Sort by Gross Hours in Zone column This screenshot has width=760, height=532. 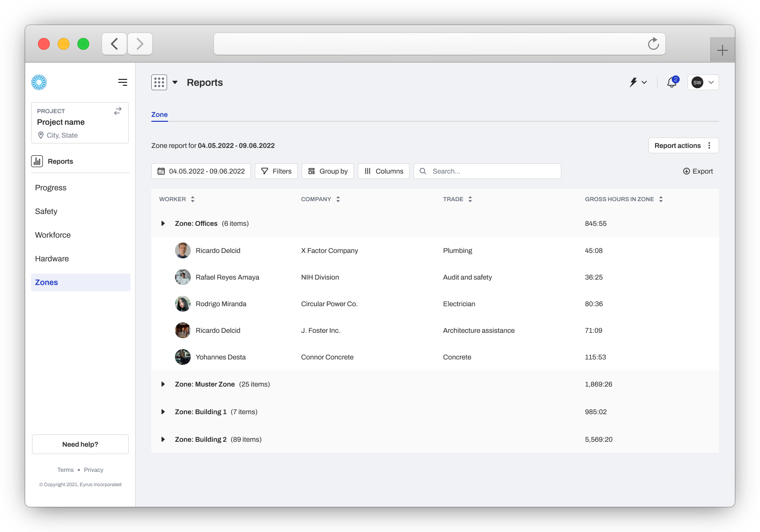pos(661,199)
